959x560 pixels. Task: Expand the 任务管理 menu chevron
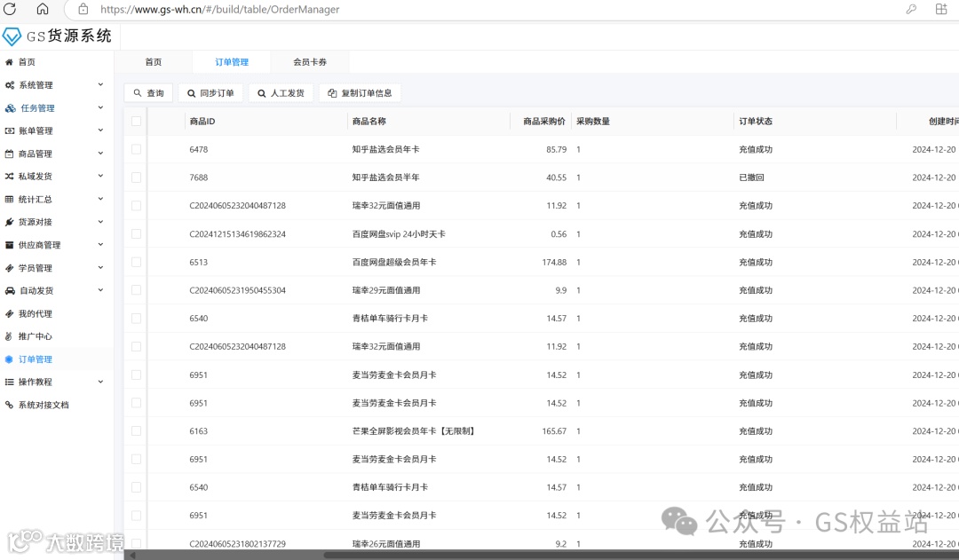pos(100,107)
